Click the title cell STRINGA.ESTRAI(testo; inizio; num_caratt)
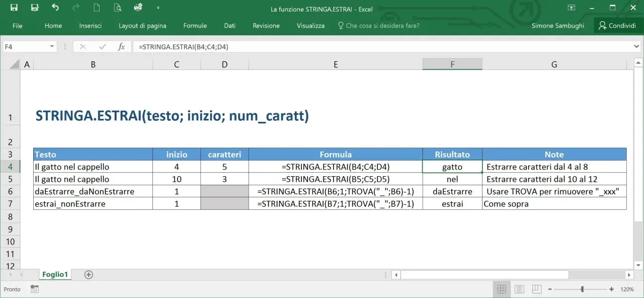This screenshot has height=298, width=644. pos(172,116)
